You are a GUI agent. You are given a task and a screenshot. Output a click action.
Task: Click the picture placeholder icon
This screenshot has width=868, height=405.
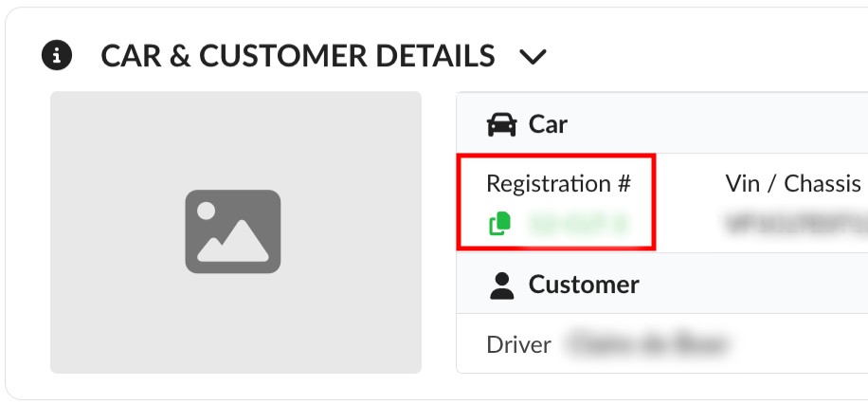point(232,231)
